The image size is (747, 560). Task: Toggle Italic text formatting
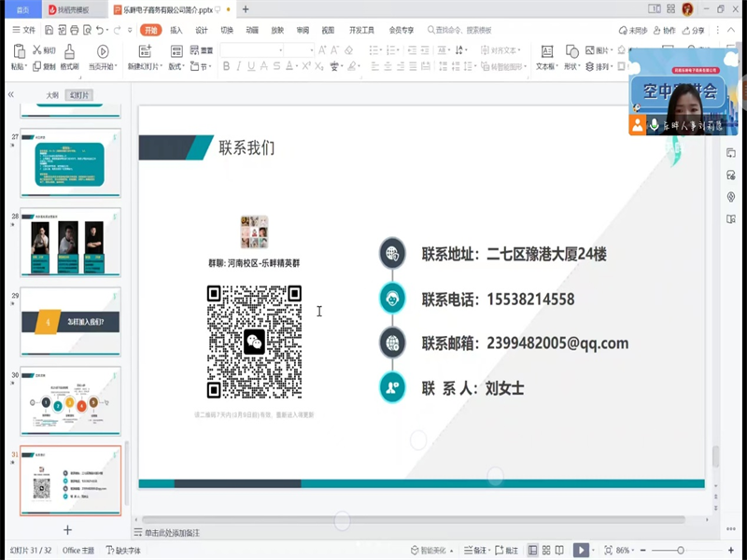239,66
